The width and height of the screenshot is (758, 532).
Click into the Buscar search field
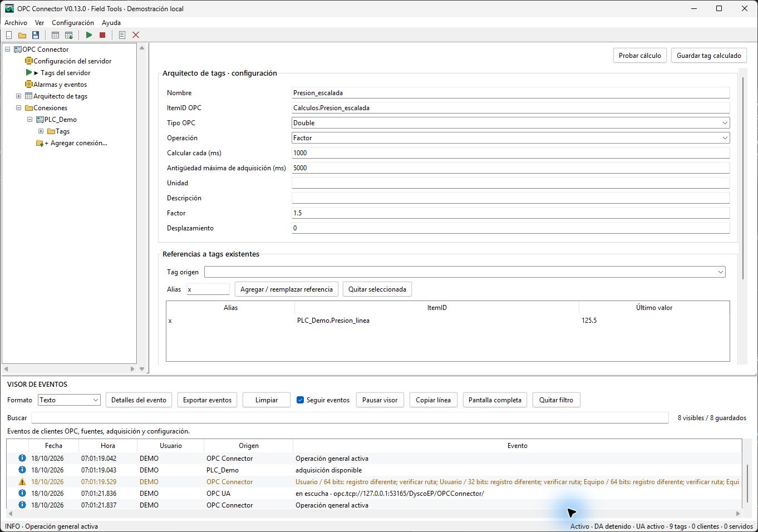coord(350,418)
